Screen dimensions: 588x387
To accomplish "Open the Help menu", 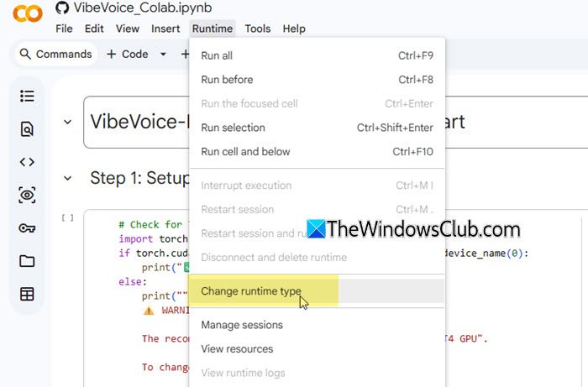I will pyautogui.click(x=294, y=29).
